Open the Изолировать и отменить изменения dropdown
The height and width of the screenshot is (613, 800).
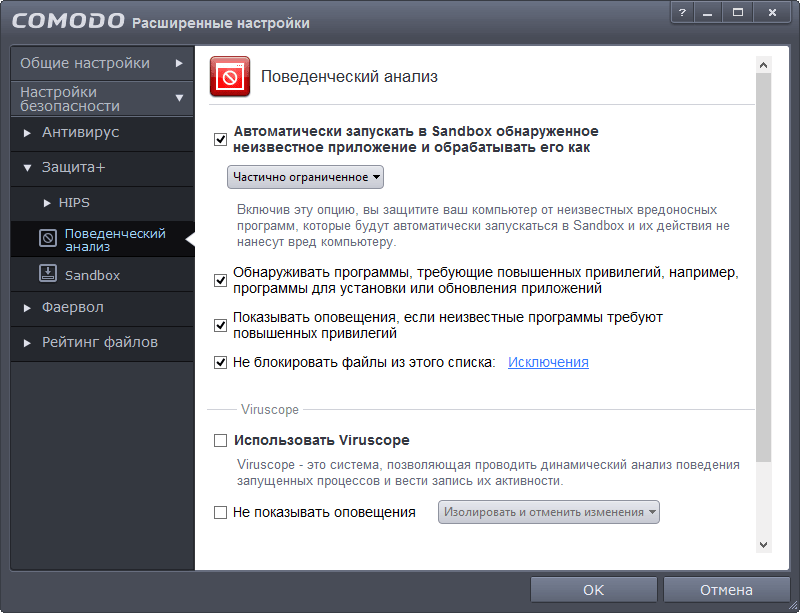pos(548,511)
